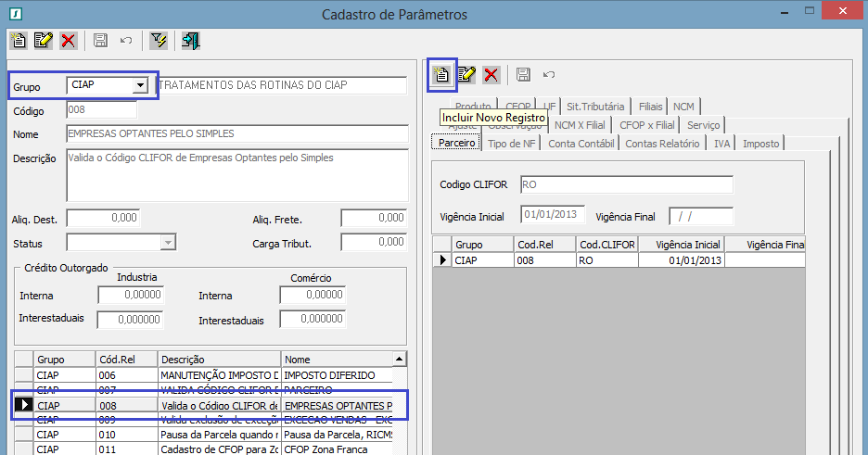868x455 pixels.
Task: Click the Vigência Final date field
Action: pos(700,216)
